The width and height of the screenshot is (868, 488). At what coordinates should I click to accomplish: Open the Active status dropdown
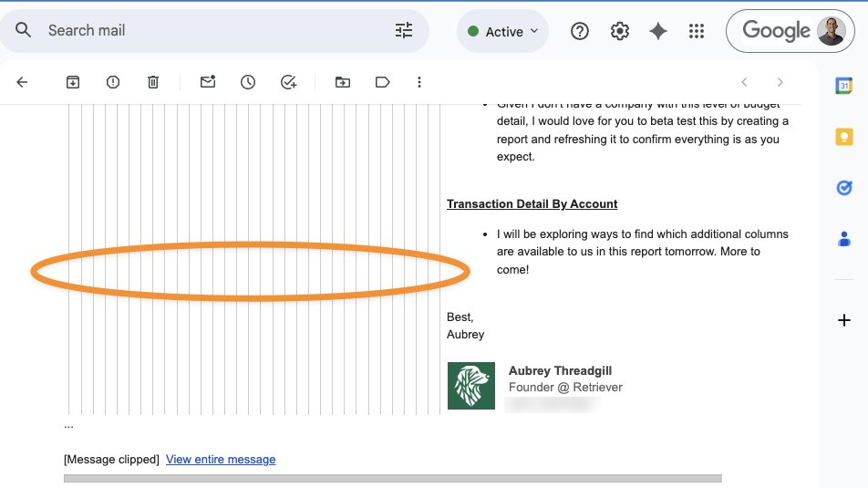[502, 32]
